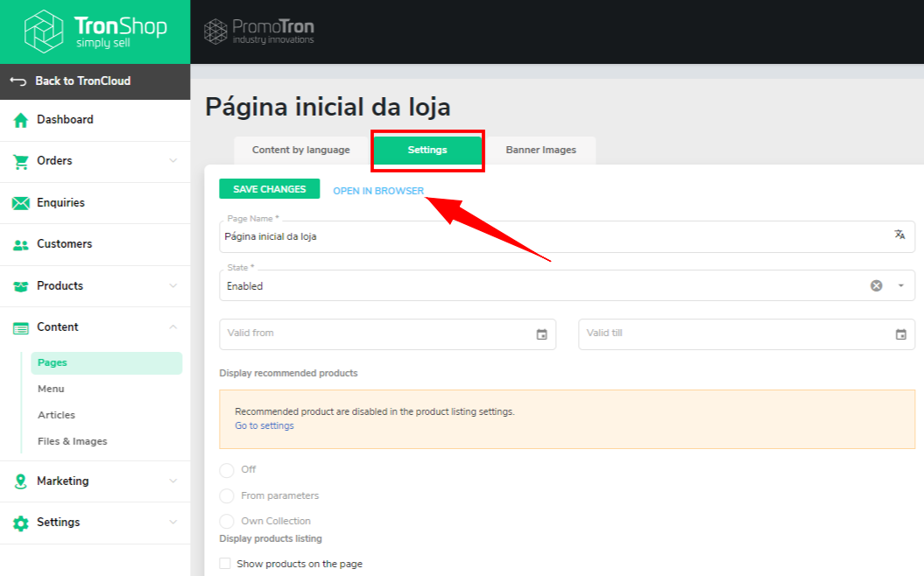The height and width of the screenshot is (576, 924).
Task: Select the Off radio option
Action: tap(227, 470)
